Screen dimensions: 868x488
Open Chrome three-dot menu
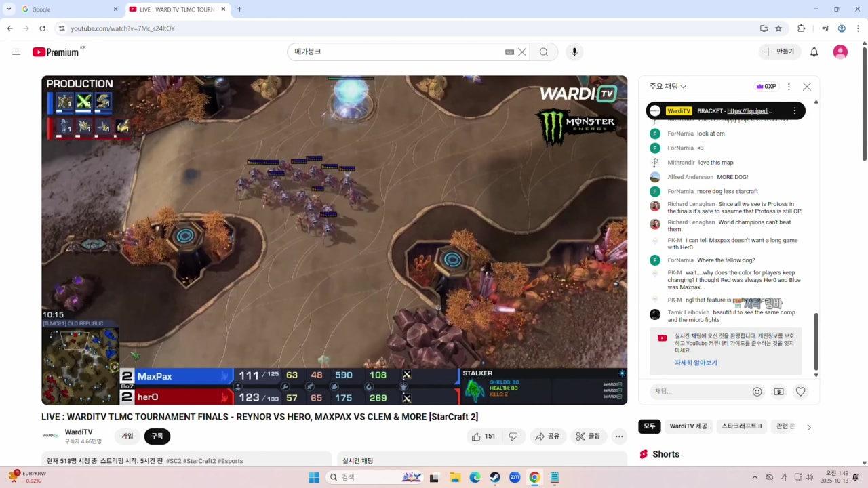[857, 28]
